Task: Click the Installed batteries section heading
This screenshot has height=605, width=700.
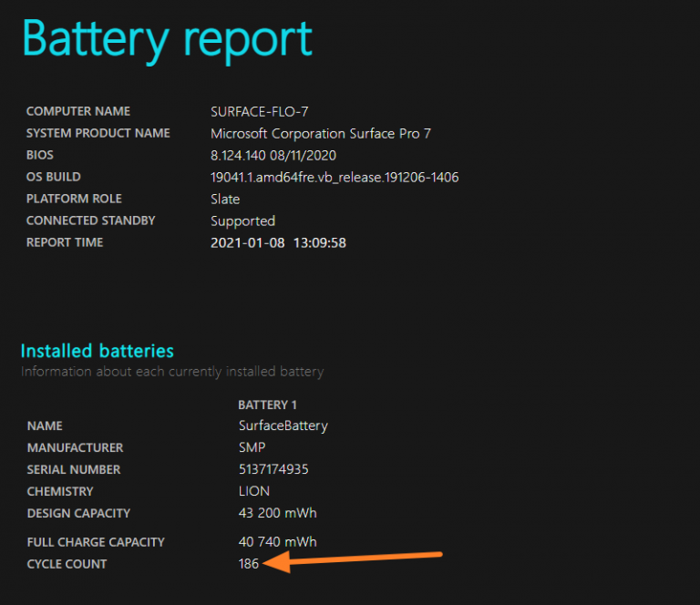Action: 97,351
